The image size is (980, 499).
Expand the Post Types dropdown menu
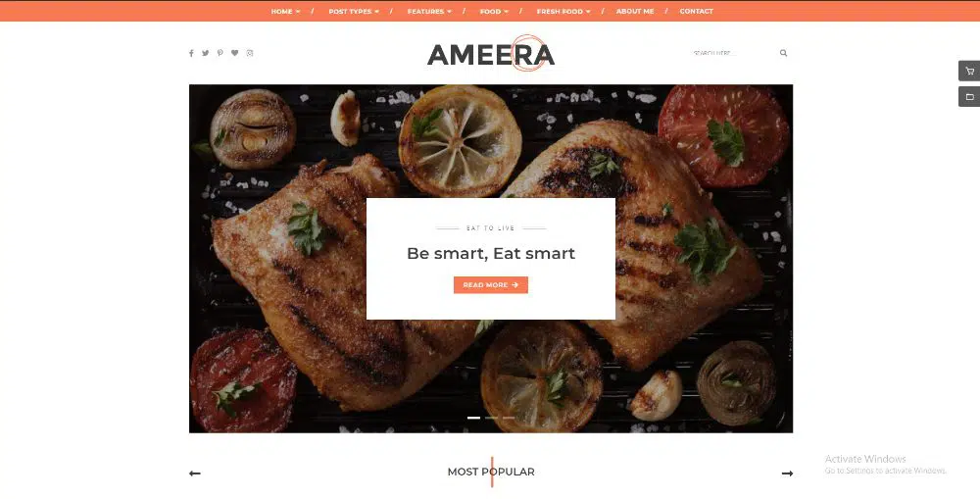[x=354, y=11]
